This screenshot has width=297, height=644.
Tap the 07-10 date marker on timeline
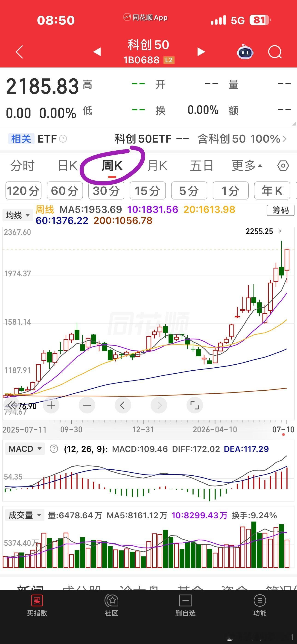(x=283, y=430)
